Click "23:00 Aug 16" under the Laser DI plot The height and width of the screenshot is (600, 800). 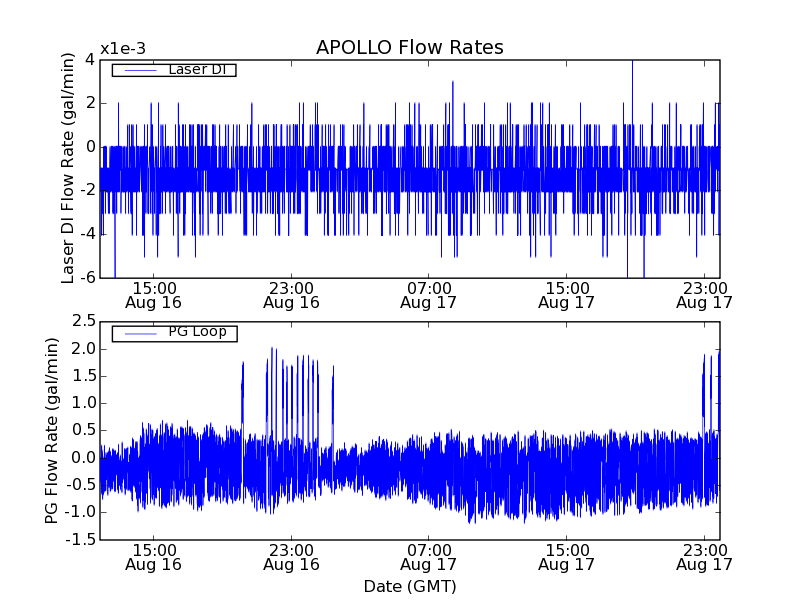coord(291,295)
